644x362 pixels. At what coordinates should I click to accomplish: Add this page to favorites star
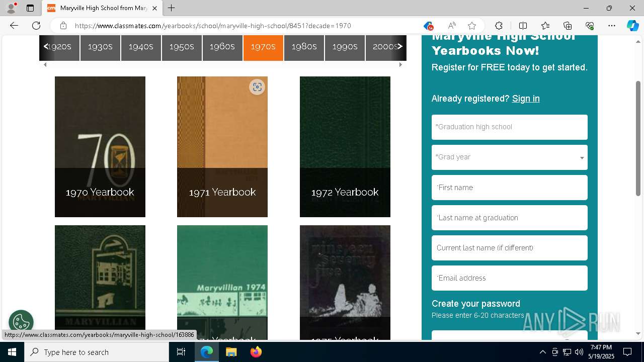pos(472,26)
